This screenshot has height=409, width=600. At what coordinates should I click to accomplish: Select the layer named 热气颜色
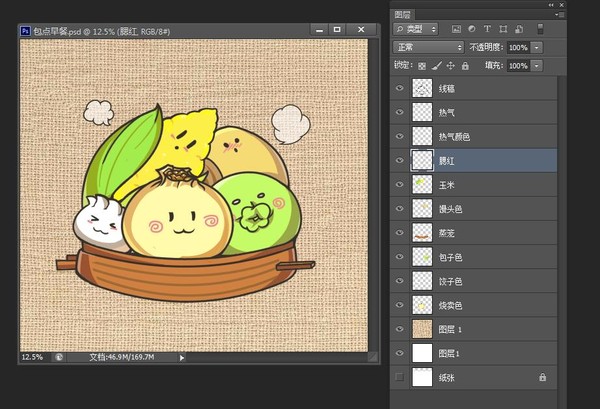point(483,137)
